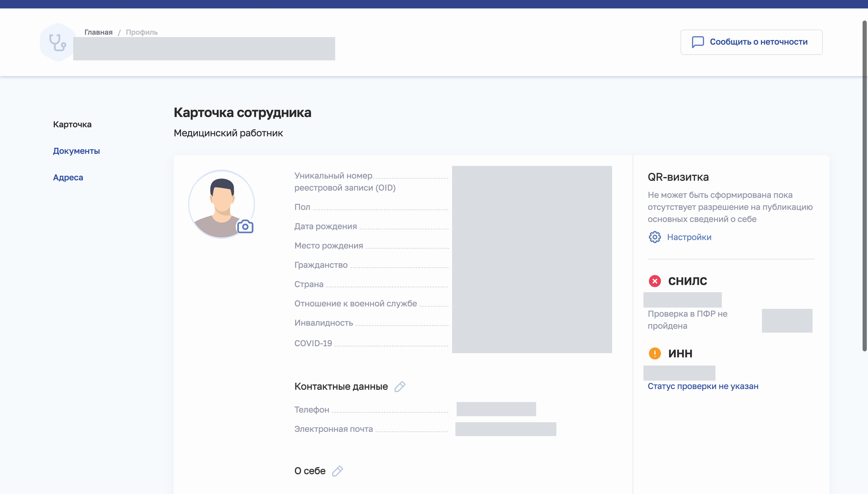The image size is (868, 494).
Task: Click the settings gear icon
Action: [x=655, y=237]
